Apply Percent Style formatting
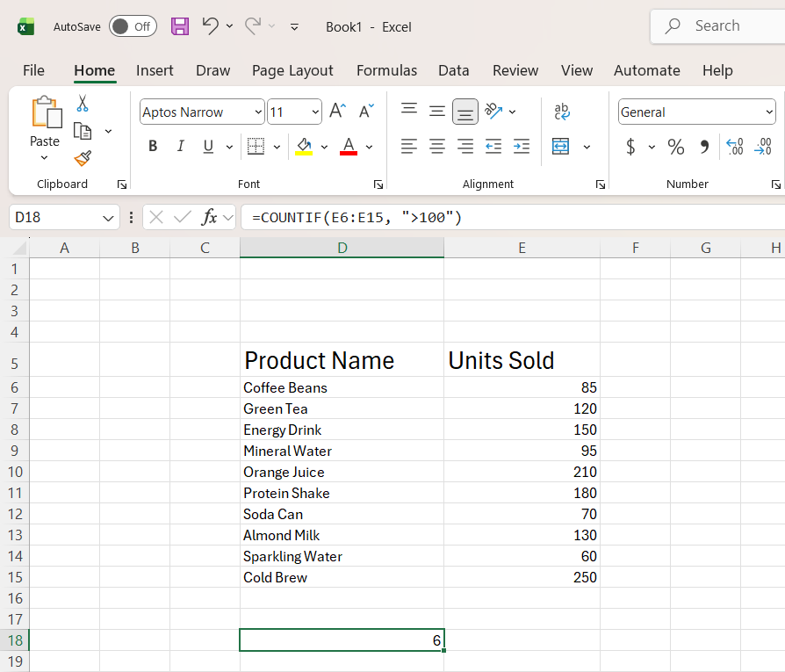Viewport: 785px width, 672px height. pyautogui.click(x=675, y=146)
